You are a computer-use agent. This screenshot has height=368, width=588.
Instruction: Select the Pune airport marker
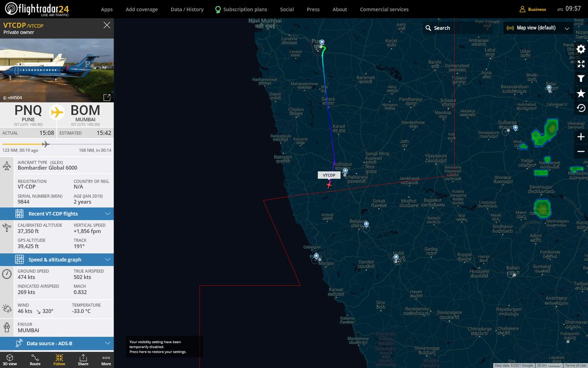pos(322,43)
